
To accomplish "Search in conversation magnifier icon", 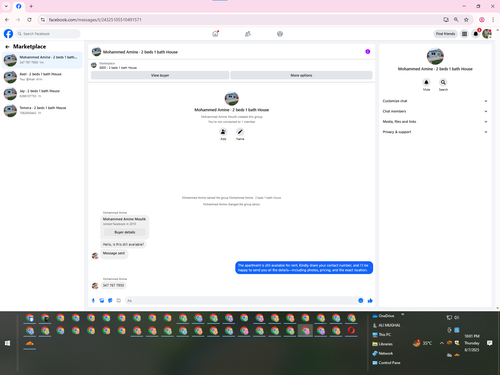I will 443,82.
